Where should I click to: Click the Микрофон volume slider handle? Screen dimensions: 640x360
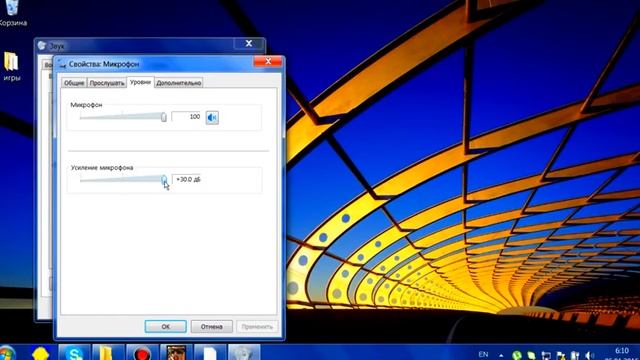click(x=164, y=117)
